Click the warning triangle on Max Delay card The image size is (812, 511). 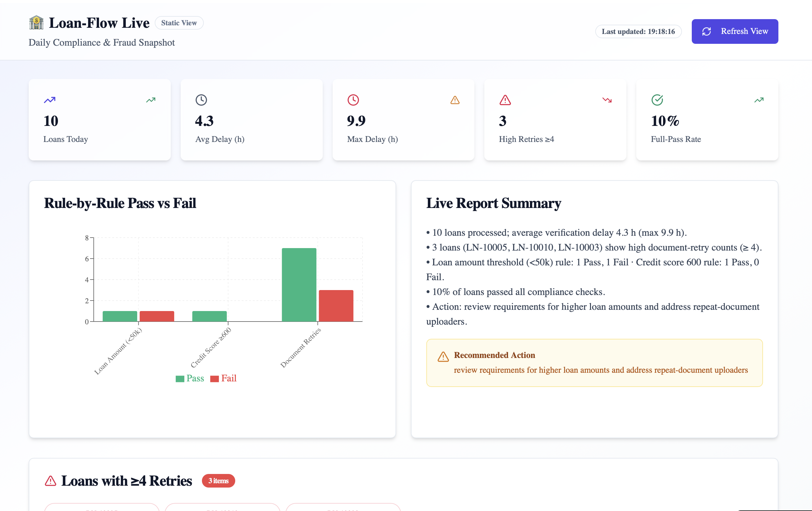[455, 100]
